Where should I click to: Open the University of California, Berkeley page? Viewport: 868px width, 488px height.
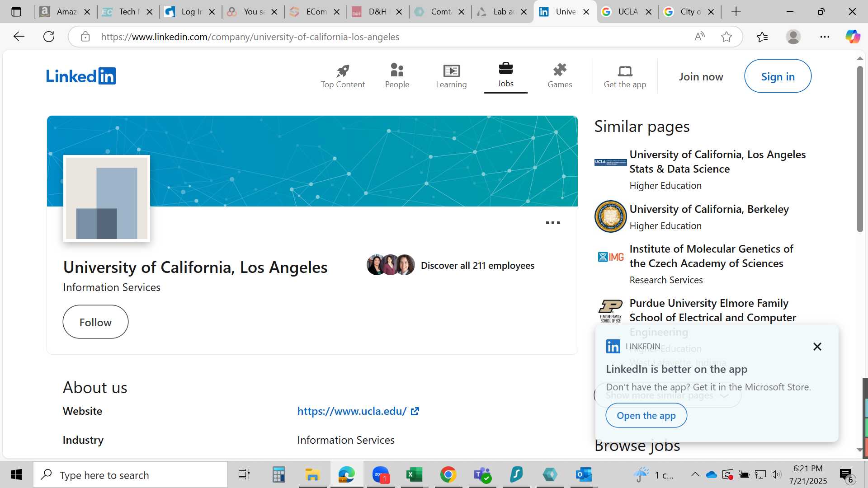point(709,209)
